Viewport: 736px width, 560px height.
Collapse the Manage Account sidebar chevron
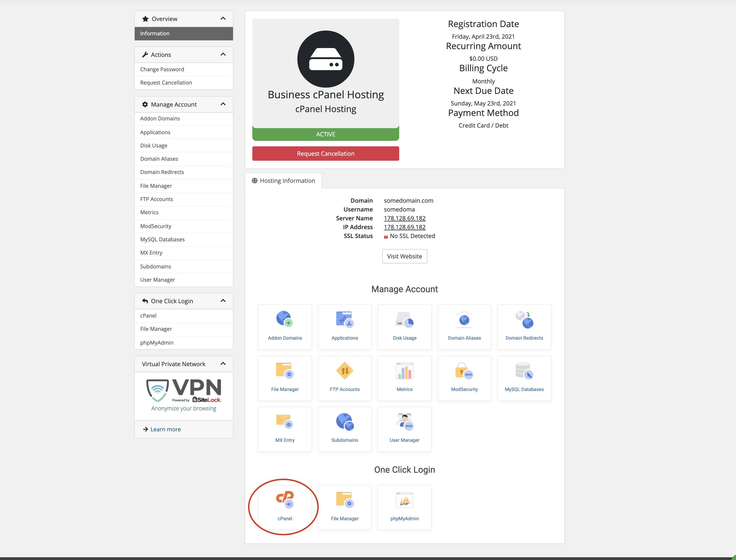coord(223,104)
